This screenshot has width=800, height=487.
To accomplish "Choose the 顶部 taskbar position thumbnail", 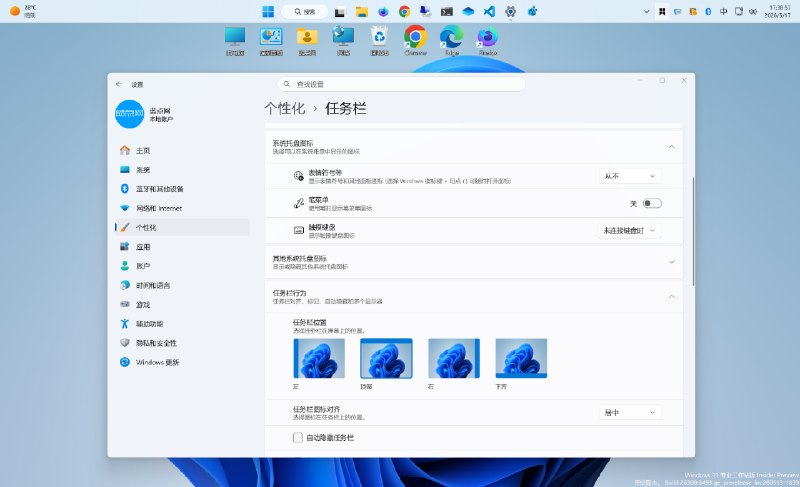I will 386,358.
